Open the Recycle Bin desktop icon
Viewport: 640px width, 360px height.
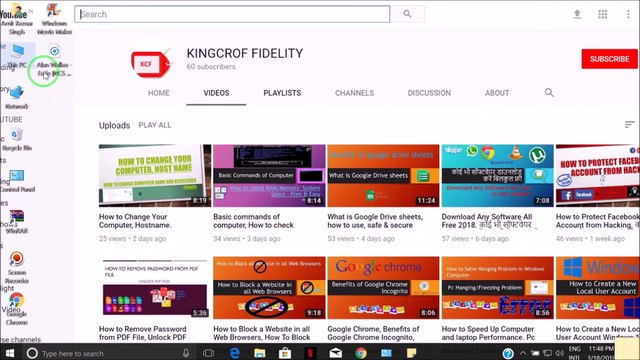point(17,139)
